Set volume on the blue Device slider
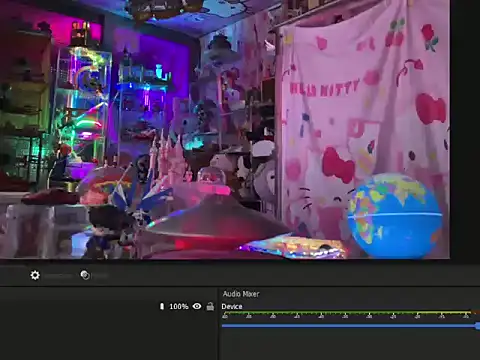The image size is (480, 360). [x=350, y=326]
